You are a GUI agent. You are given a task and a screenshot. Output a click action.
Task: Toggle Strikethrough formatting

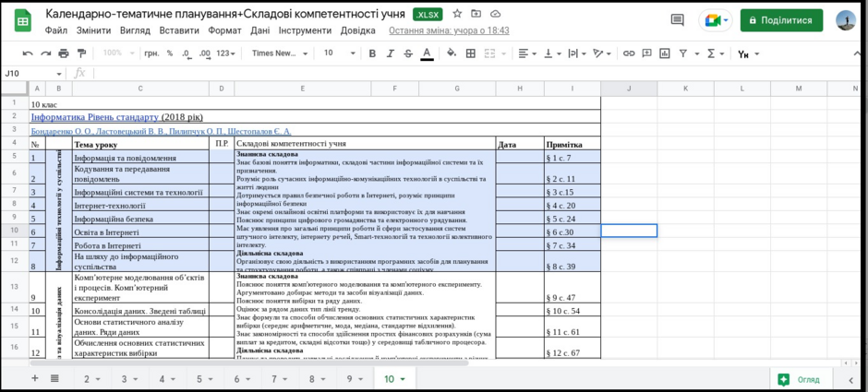click(408, 53)
